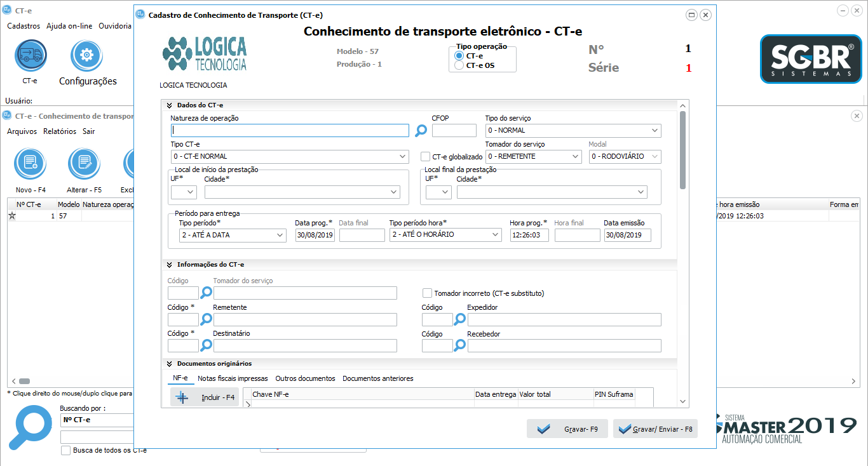
Task: Click the form's vertical scrollbar thumb
Action: [682, 150]
